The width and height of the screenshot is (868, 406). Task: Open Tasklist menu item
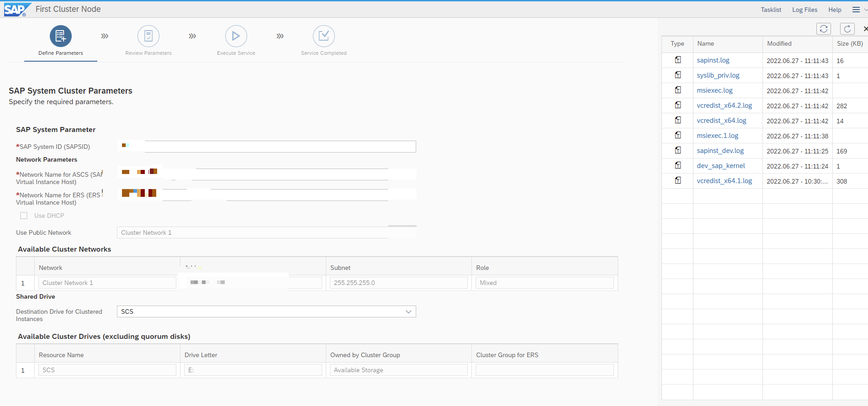(771, 10)
